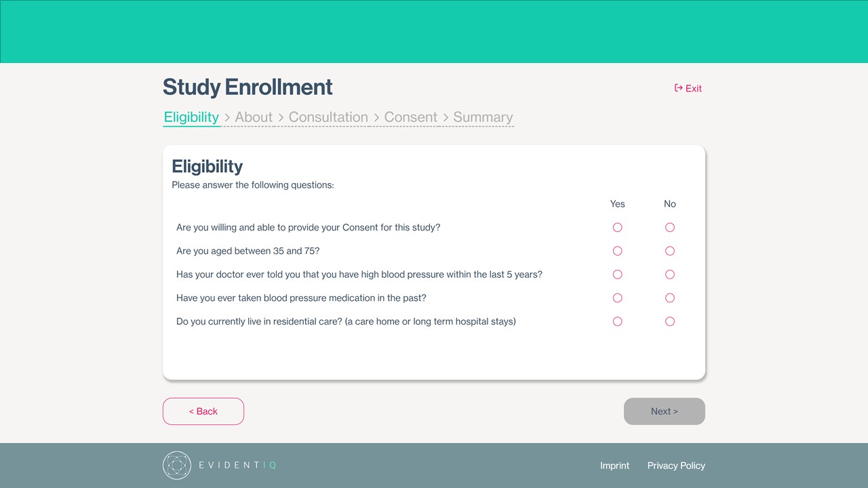This screenshot has height=488, width=868.
Task: Switch to the About step
Action: pos(254,117)
